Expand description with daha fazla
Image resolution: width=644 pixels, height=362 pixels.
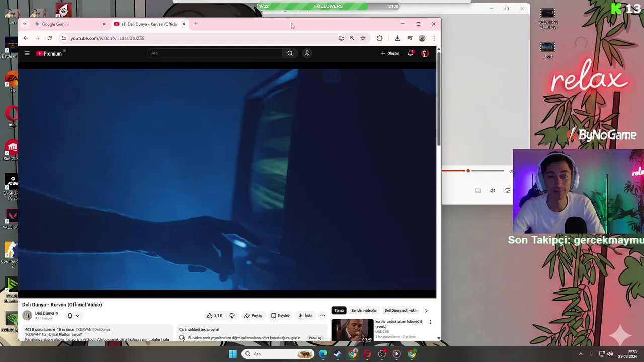pyautogui.click(x=160, y=339)
